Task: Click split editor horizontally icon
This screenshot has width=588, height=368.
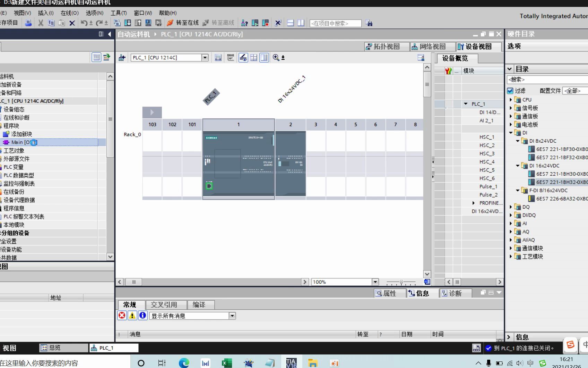Action: tap(291, 23)
